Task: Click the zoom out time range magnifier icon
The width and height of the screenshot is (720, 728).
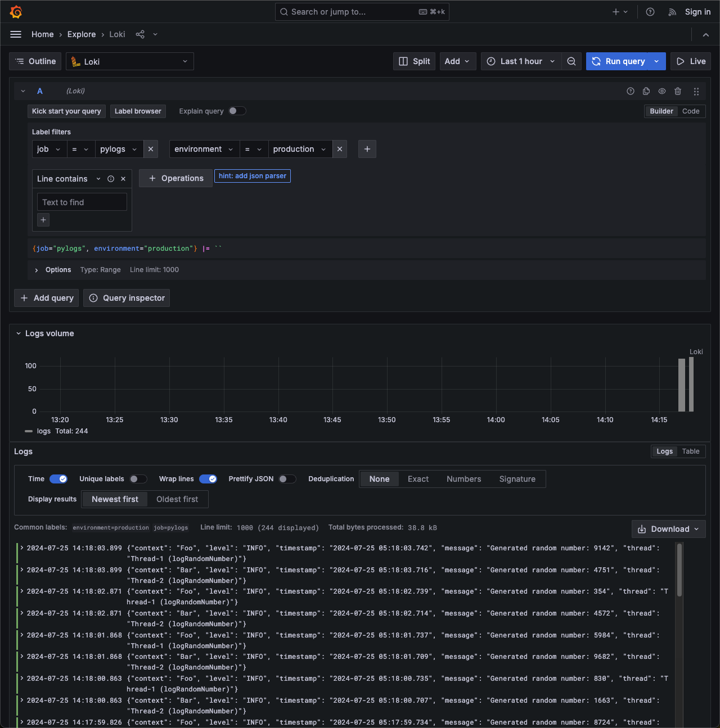Action: click(x=571, y=61)
